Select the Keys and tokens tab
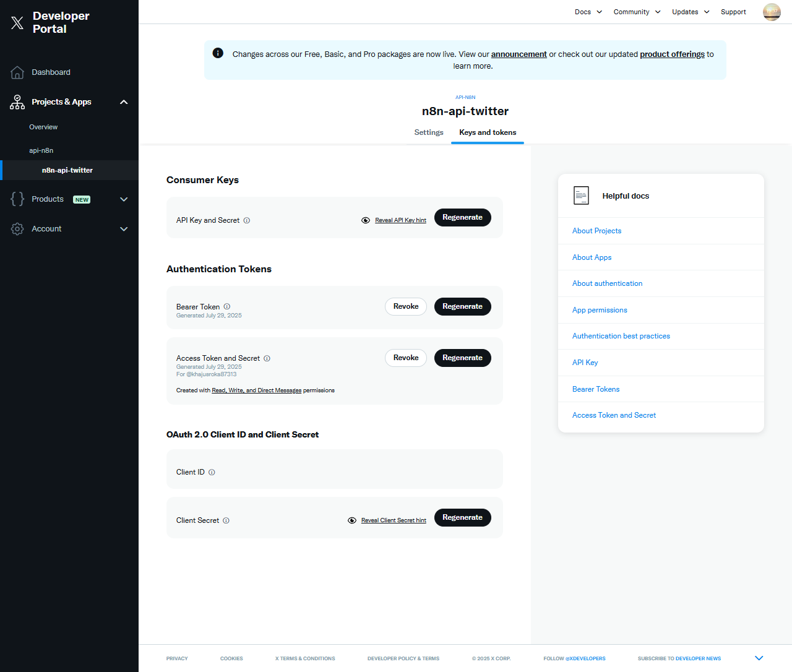Viewport: 792px width, 672px height. (488, 132)
